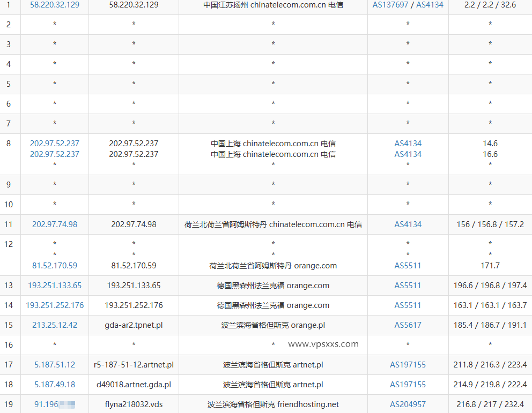The image size is (532, 413).
Task: Open the AS4134 link beside 14.6 latency
Action: [408, 144]
